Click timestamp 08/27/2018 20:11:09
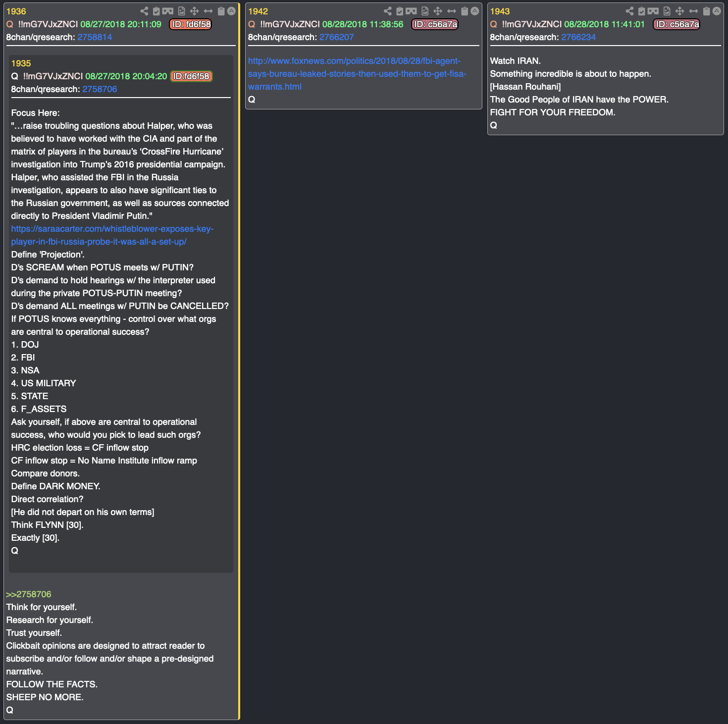The height and width of the screenshot is (724, 728). pos(121,24)
